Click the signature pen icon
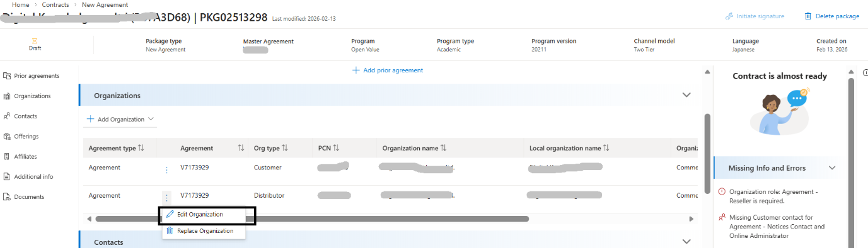Viewport: 868px width, 248px height. coord(729,16)
